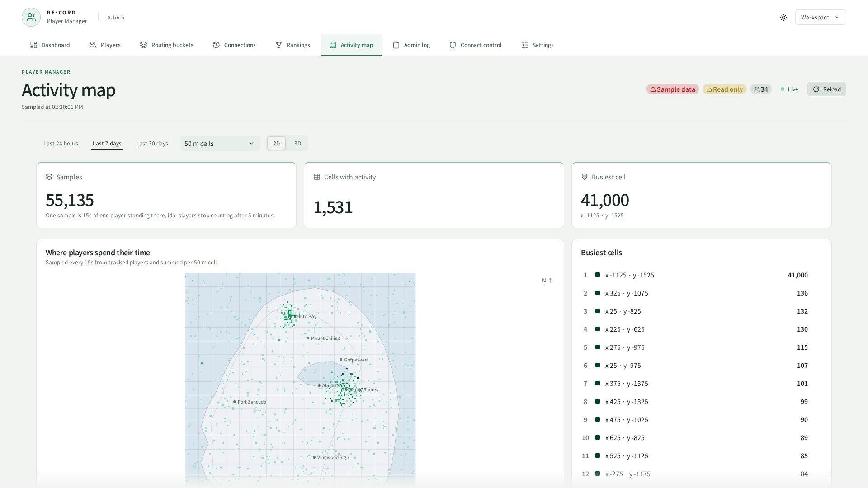This screenshot has height=488, width=868.
Task: Click the Admin log clipboard icon
Action: (x=396, y=45)
